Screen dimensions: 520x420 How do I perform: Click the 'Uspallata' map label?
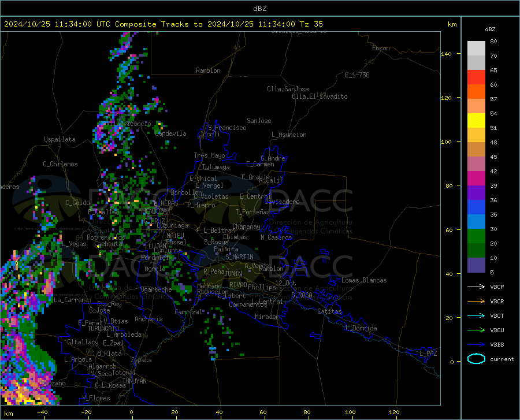point(60,139)
